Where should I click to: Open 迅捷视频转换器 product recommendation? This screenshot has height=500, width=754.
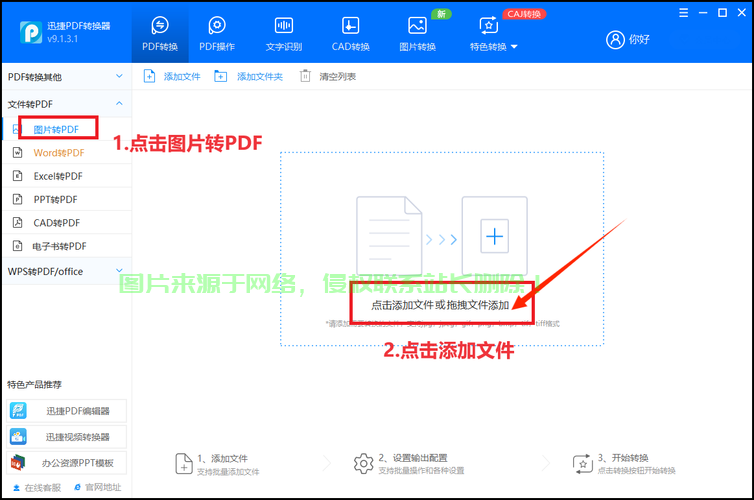point(66,437)
